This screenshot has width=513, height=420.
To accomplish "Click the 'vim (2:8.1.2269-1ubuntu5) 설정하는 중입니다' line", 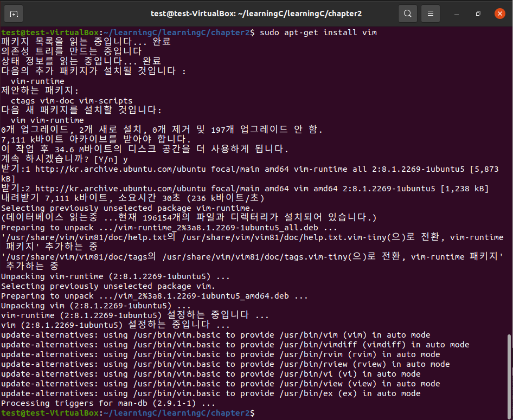I will point(116,325).
